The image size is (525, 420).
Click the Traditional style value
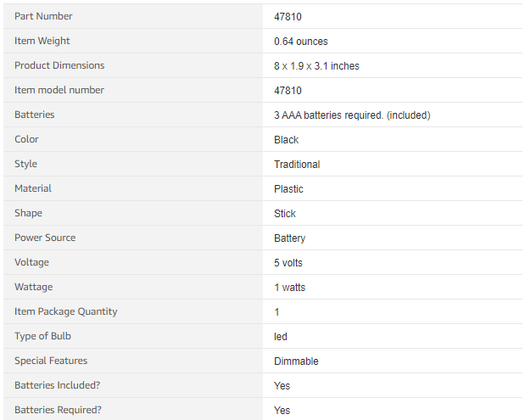click(x=297, y=165)
